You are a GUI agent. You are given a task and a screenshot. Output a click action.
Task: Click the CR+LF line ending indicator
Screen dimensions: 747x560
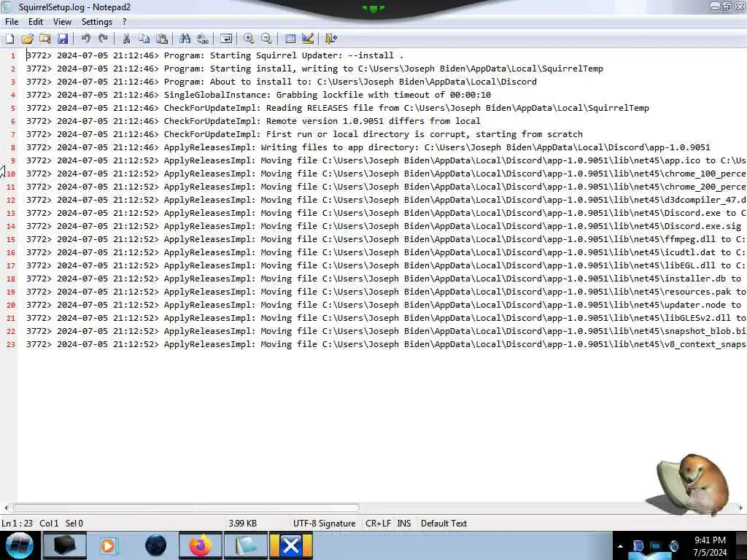pos(378,524)
